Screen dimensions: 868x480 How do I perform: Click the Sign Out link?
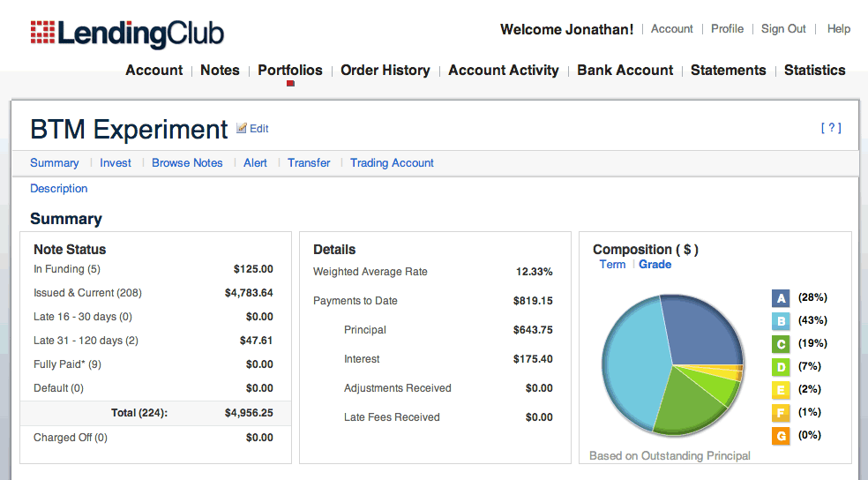pos(783,29)
